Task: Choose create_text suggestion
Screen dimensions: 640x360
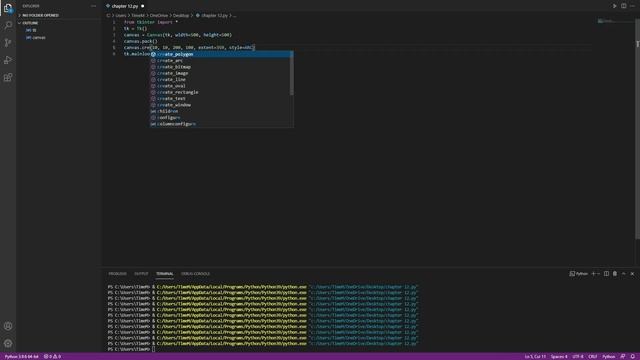Action: tap(220, 98)
